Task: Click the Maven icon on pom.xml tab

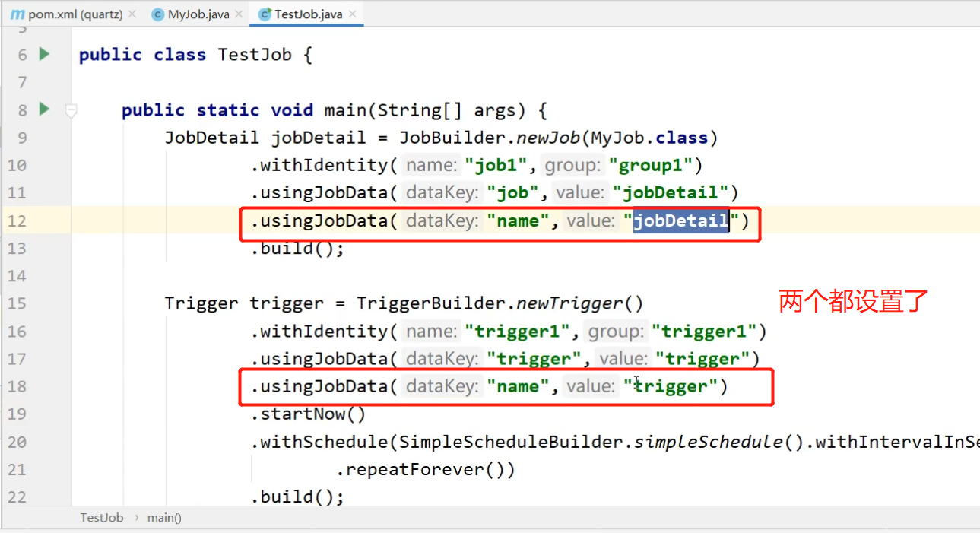Action: pyautogui.click(x=17, y=14)
